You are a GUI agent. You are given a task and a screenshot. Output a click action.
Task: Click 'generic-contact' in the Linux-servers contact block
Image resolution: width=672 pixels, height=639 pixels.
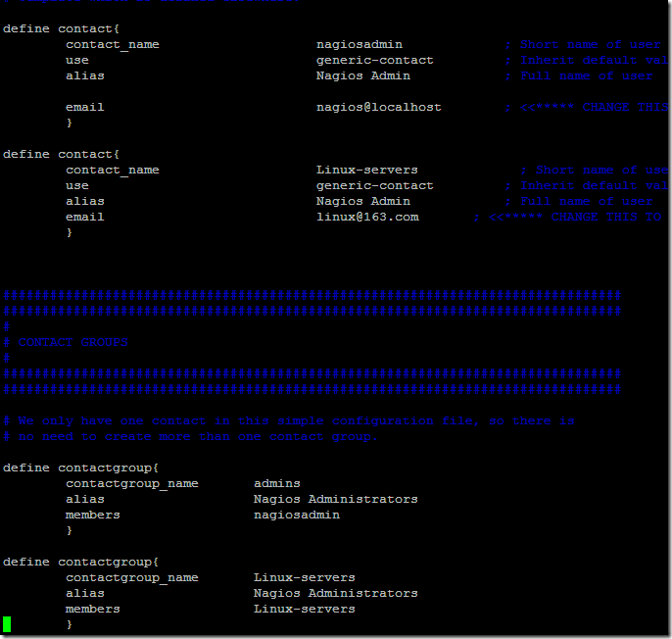coord(374,185)
